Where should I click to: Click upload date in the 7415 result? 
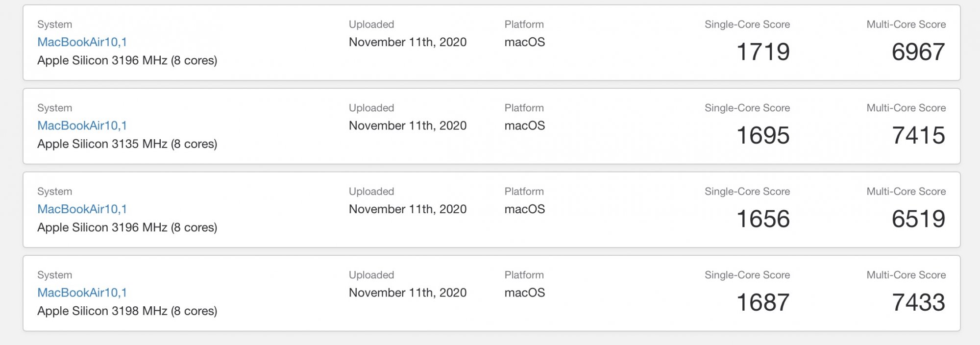(407, 125)
